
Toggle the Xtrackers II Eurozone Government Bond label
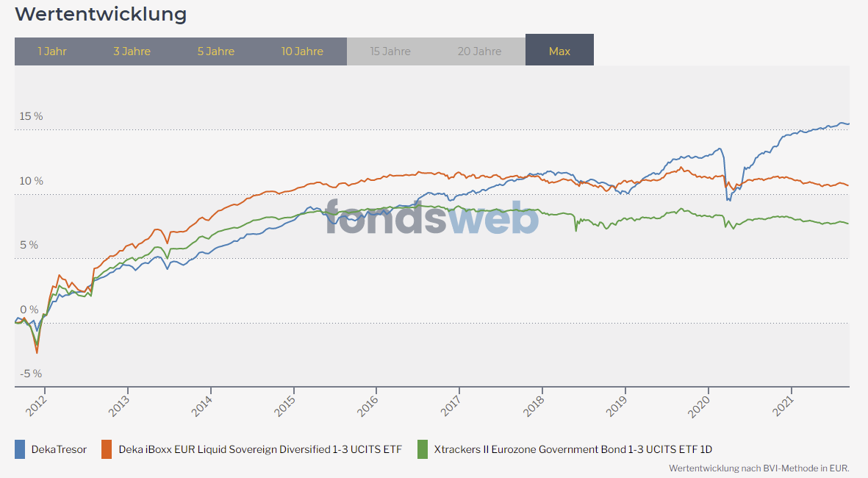point(573,449)
